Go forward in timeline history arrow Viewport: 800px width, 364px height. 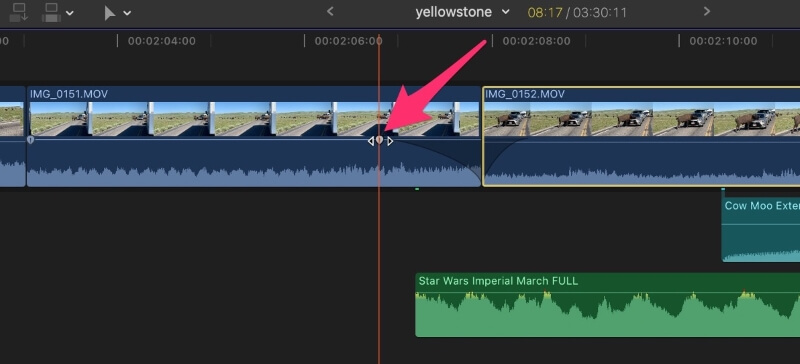[x=707, y=11]
